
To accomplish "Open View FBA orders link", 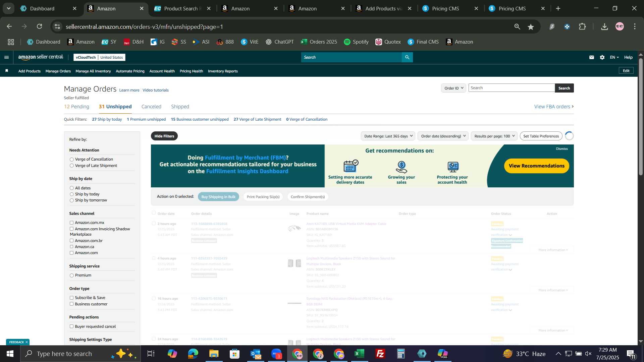I will click(554, 107).
